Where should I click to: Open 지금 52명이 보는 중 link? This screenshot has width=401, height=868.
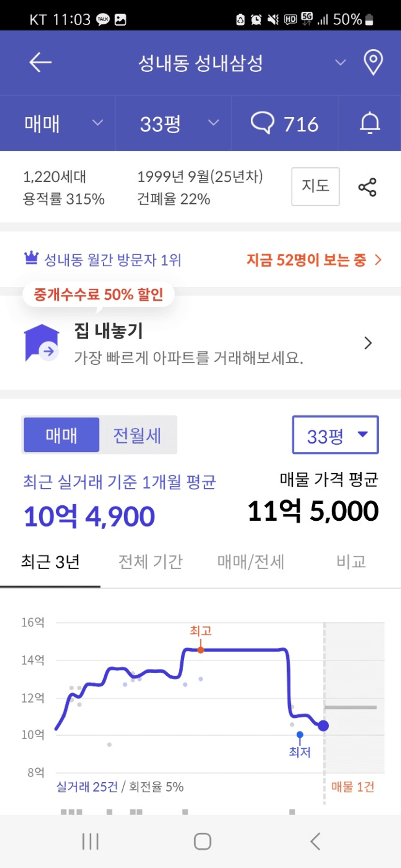click(x=314, y=260)
